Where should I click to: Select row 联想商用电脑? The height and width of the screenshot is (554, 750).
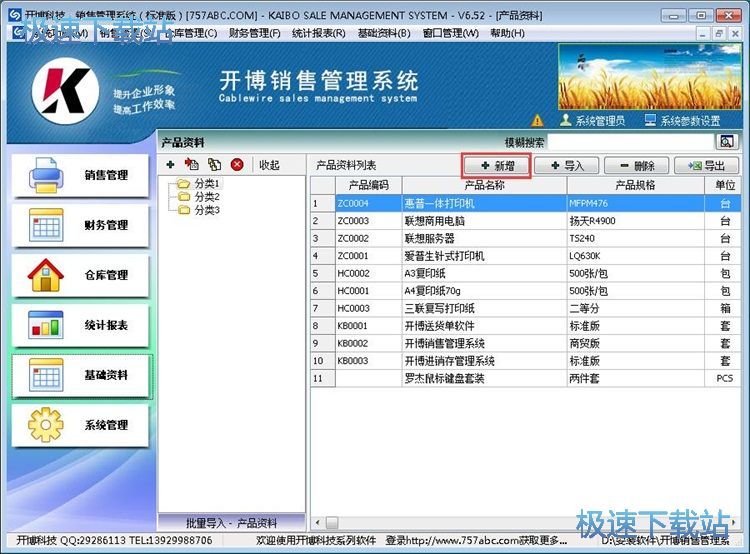[526, 221]
